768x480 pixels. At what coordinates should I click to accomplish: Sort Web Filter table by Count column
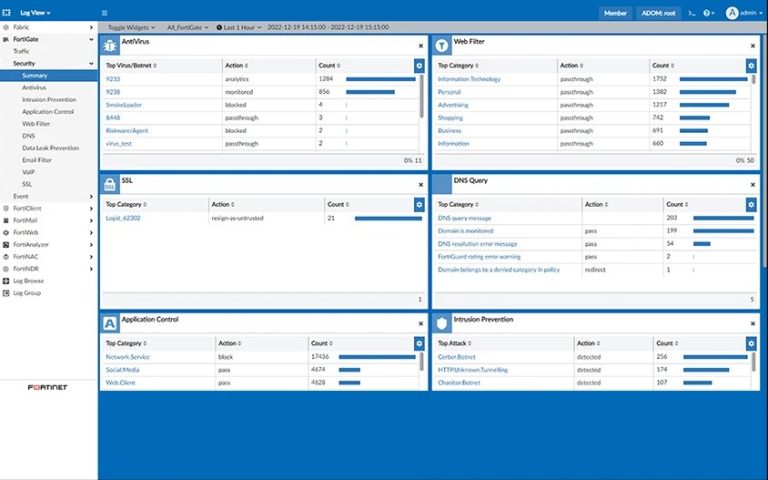663,66
